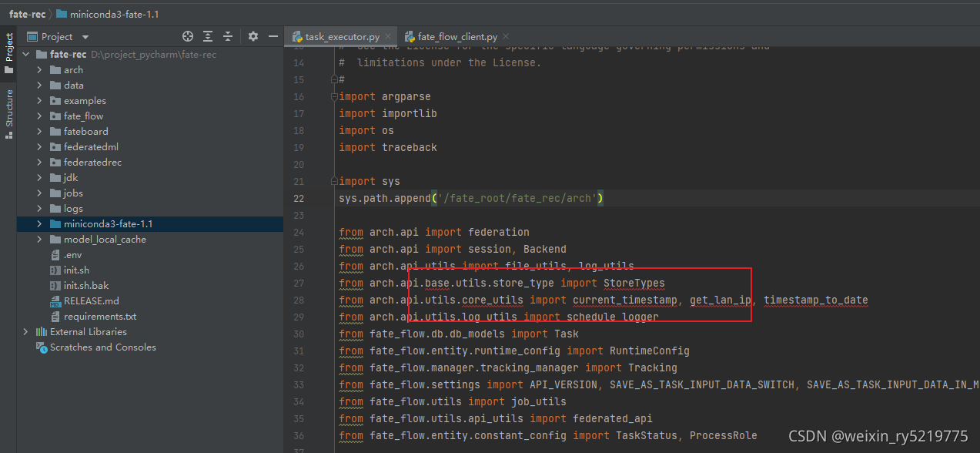Click 'import argparse' line
Screen dimensions: 980x453
point(385,97)
